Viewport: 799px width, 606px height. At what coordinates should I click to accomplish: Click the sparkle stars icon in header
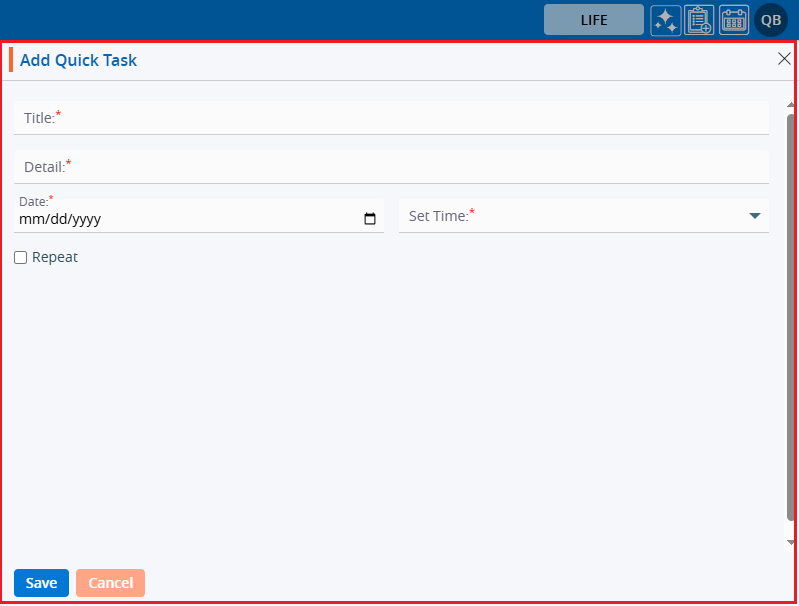point(666,20)
